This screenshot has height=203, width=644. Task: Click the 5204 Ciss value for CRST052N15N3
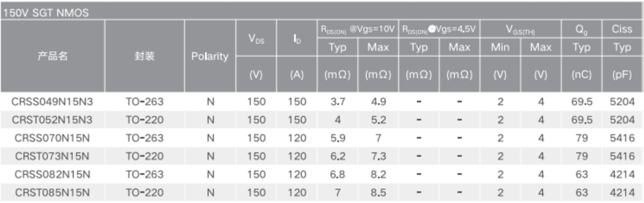[x=622, y=120]
